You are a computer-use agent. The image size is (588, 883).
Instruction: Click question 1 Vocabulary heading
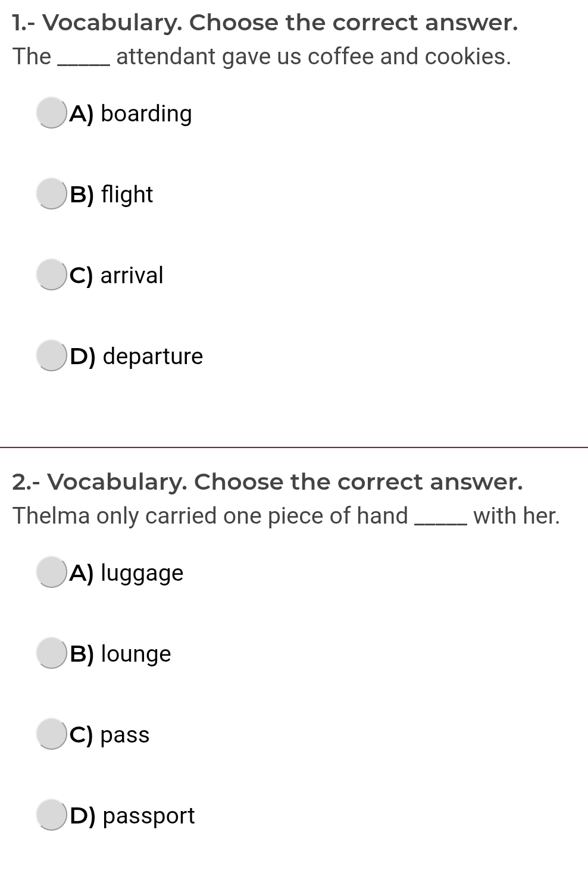pyautogui.click(x=265, y=23)
